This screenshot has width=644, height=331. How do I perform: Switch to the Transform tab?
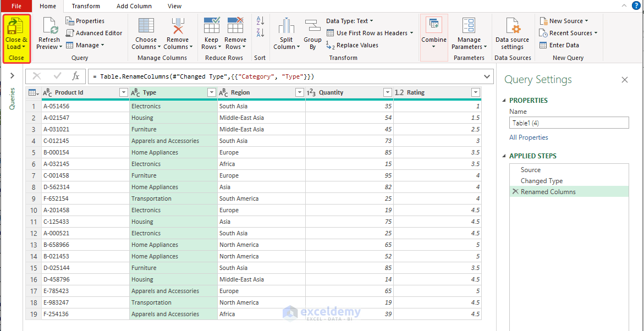coord(86,6)
